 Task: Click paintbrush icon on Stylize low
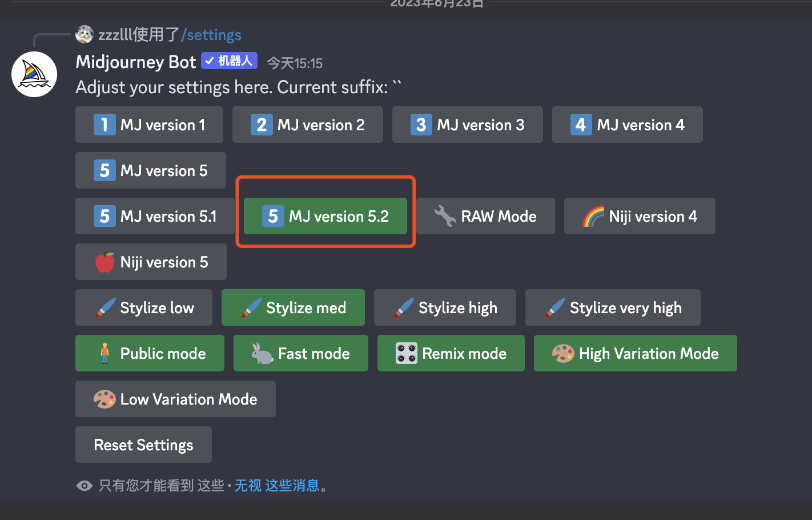pos(104,307)
